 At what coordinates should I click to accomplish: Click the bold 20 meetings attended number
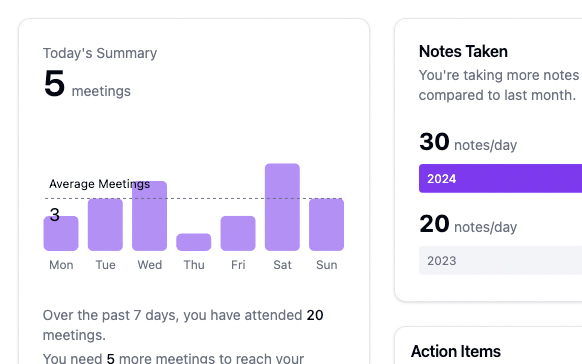(315, 315)
